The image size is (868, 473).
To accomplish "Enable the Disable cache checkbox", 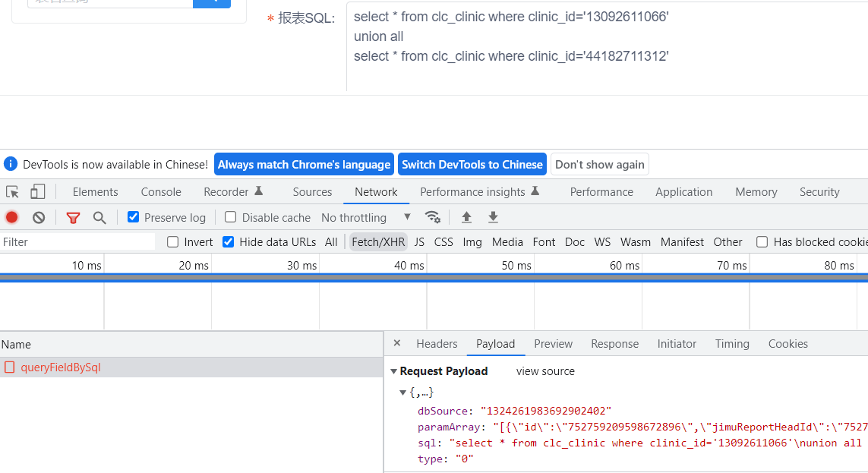I will [230, 217].
